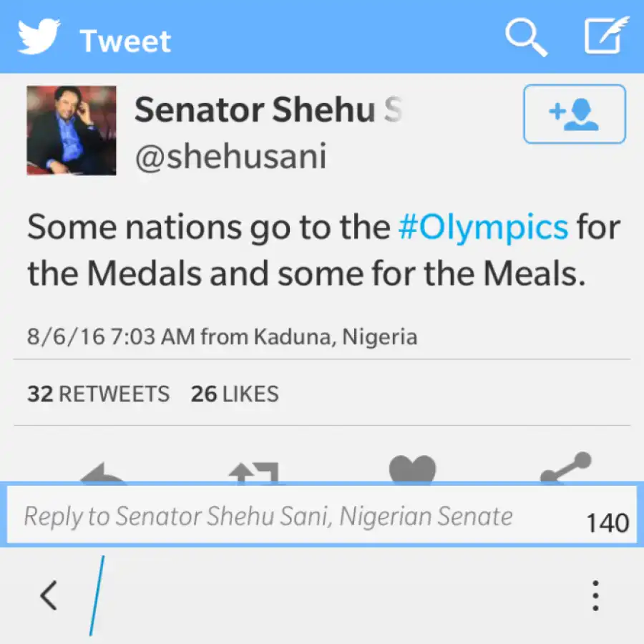Click the Reply to Senator Shehu Sani field
Screen dimensions: 644x644
pyautogui.click(x=286, y=517)
